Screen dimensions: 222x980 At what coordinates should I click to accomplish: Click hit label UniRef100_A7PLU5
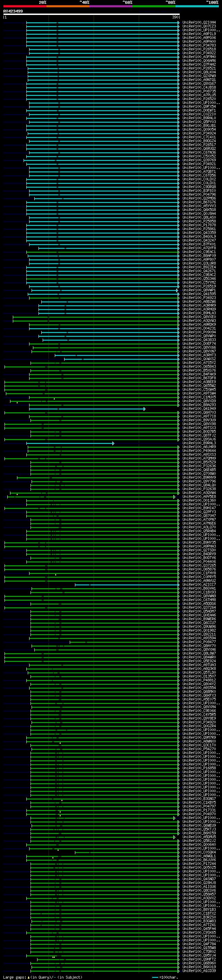point(199,95)
